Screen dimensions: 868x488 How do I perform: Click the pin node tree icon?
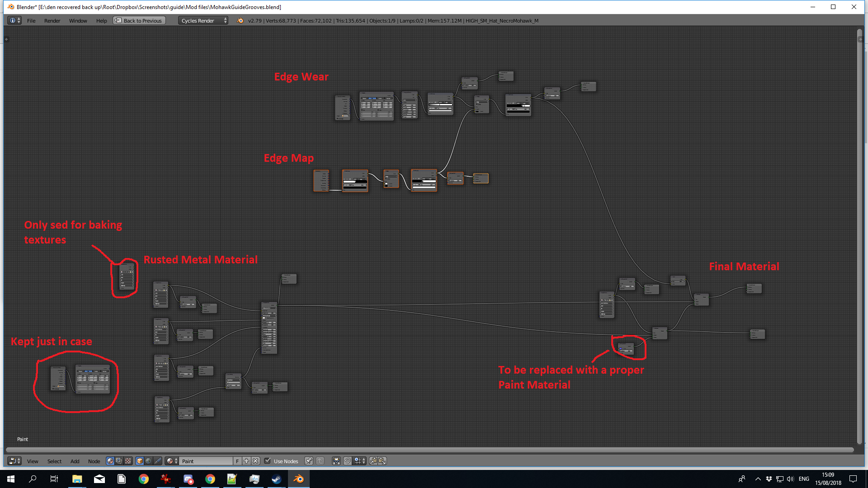(x=309, y=461)
